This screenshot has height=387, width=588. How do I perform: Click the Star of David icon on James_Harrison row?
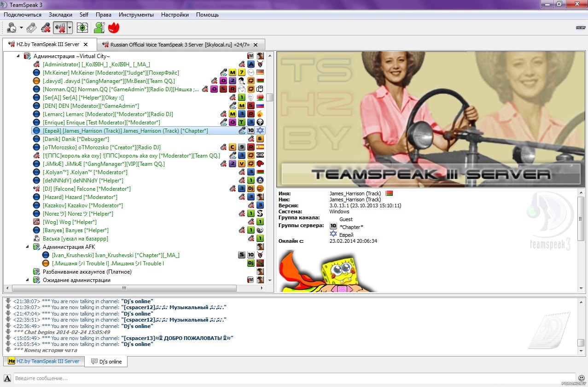point(260,131)
